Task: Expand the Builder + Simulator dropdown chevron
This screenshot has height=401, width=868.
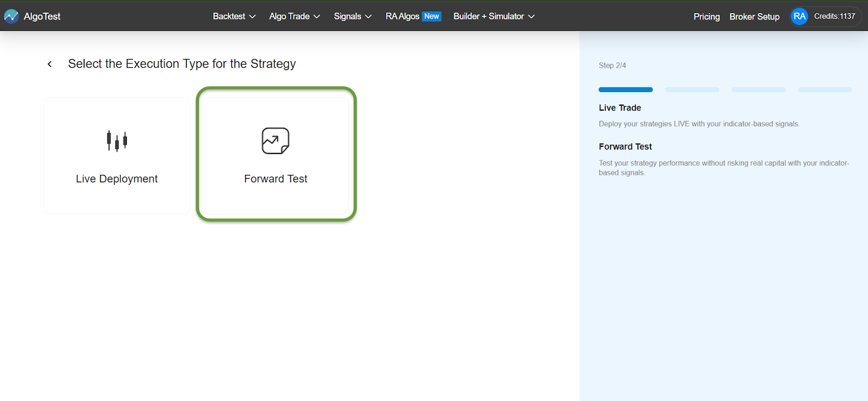Action: coord(531,17)
